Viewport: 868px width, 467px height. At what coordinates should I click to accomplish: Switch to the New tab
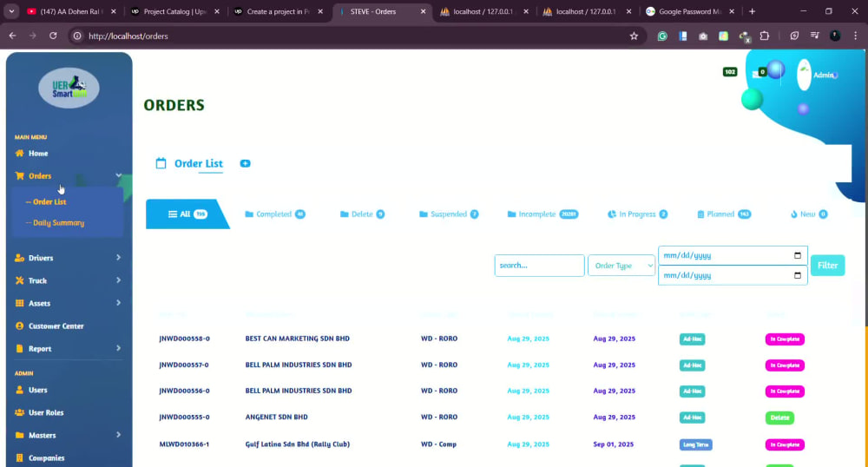pos(809,214)
